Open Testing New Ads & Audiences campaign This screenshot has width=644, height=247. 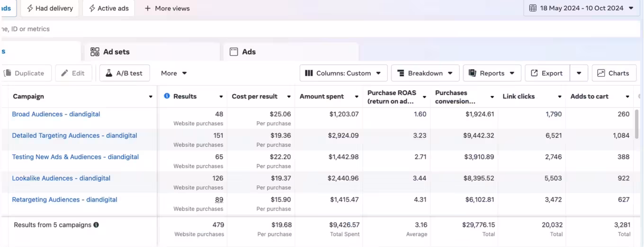click(75, 157)
